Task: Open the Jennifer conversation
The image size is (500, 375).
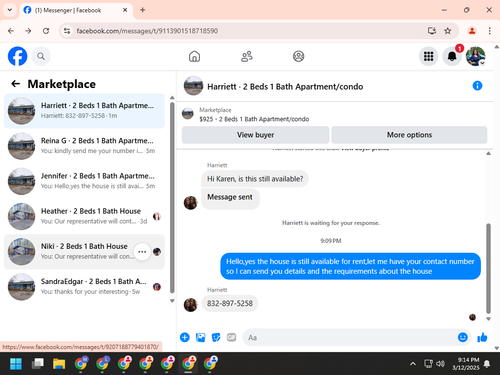Action: pos(84,181)
